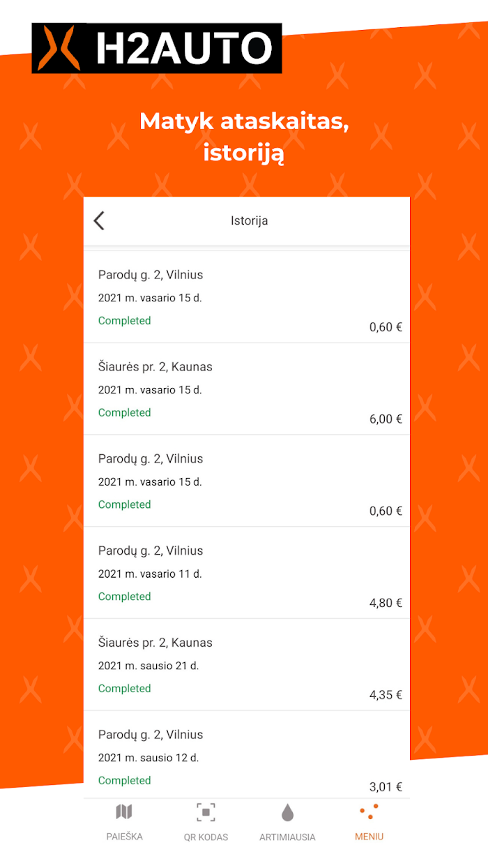
Task: Go back using the arrow icon
Action: [x=99, y=220]
